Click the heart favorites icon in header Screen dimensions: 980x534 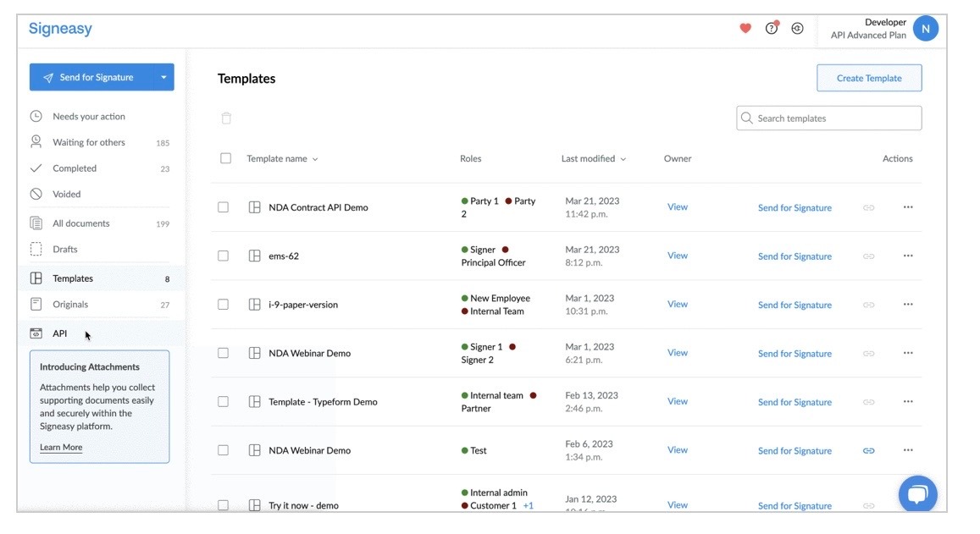pyautogui.click(x=745, y=28)
